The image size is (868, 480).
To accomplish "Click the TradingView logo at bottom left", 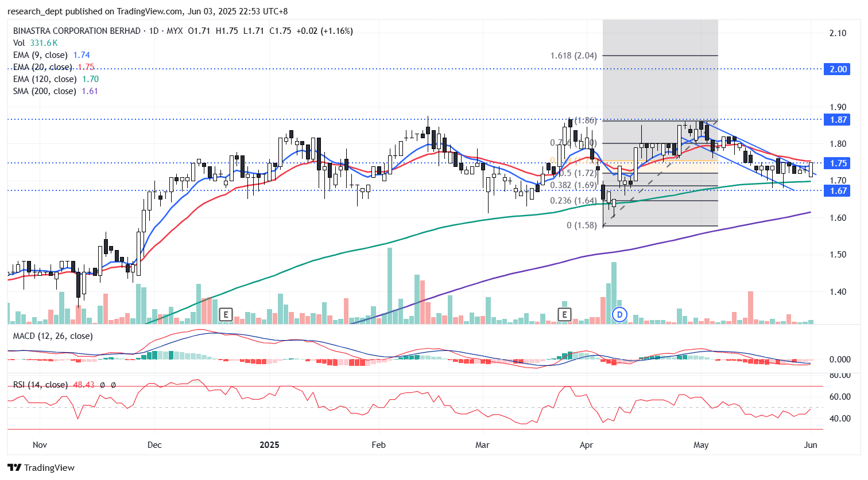I will (x=41, y=467).
